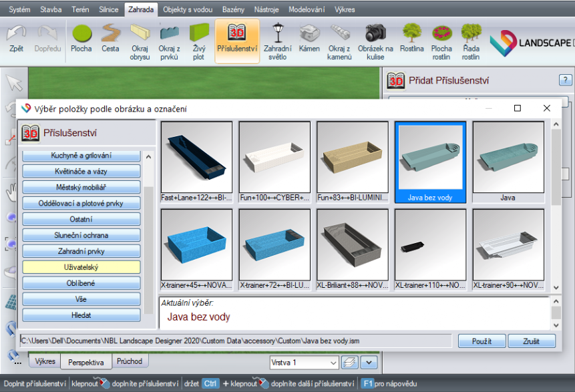Viewport: 575px width, 392px height.
Task: Select the Zahradní světlo lamp tool
Action: coord(278,42)
